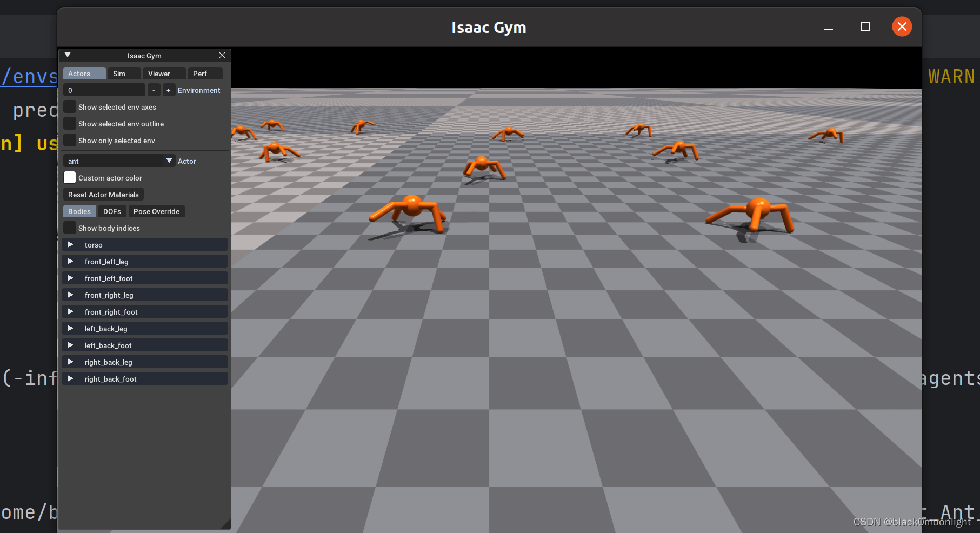Screen dimensions: 980x533
Task: Select the DOFs sub-tab
Action: (112, 211)
